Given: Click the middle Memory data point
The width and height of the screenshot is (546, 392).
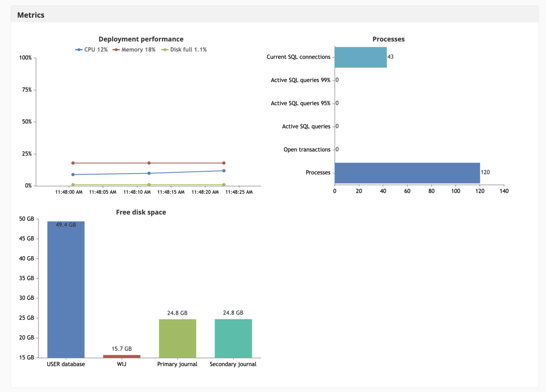Looking at the screenshot, I should coord(149,163).
